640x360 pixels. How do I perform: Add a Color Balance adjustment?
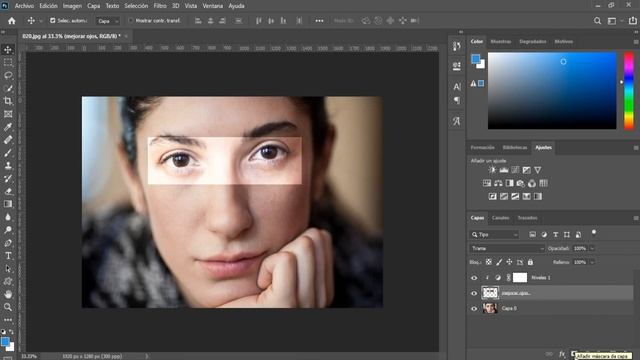point(498,183)
